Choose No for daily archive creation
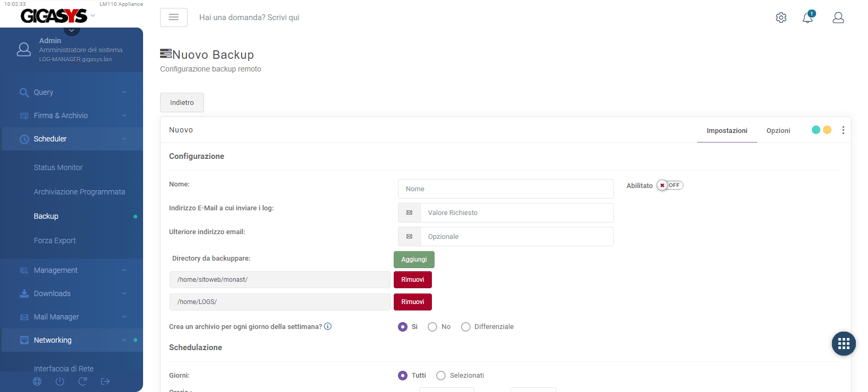Screen dimensions: 868x392 pyautogui.click(x=432, y=327)
